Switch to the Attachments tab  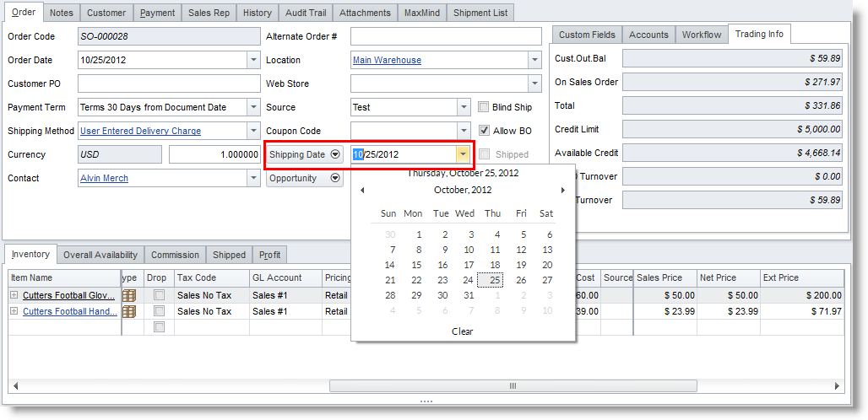tap(366, 13)
